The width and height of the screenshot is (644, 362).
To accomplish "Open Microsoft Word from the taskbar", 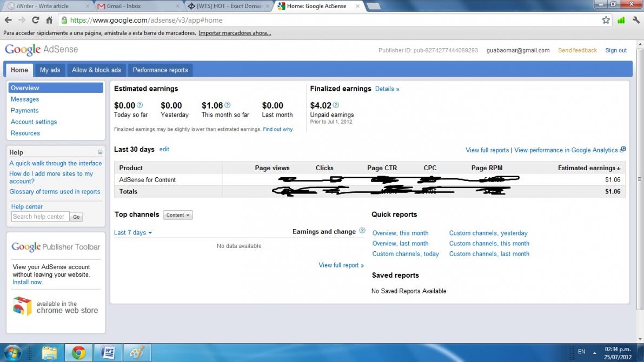I will click(x=108, y=353).
